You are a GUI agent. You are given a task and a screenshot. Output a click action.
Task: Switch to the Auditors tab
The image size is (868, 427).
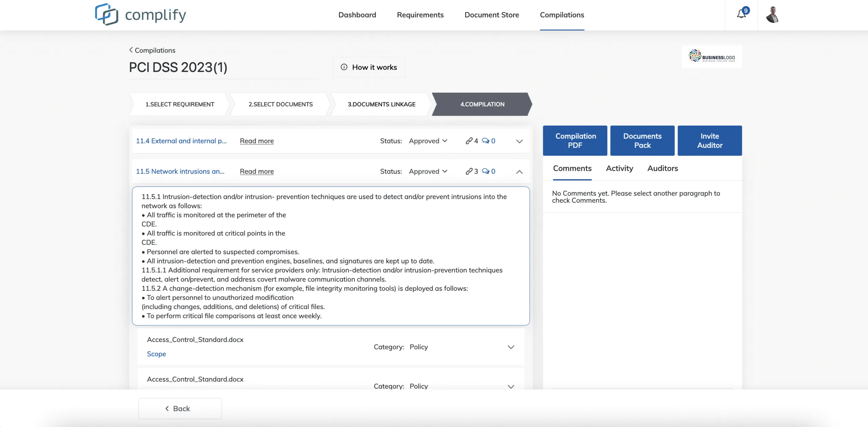[x=662, y=168]
